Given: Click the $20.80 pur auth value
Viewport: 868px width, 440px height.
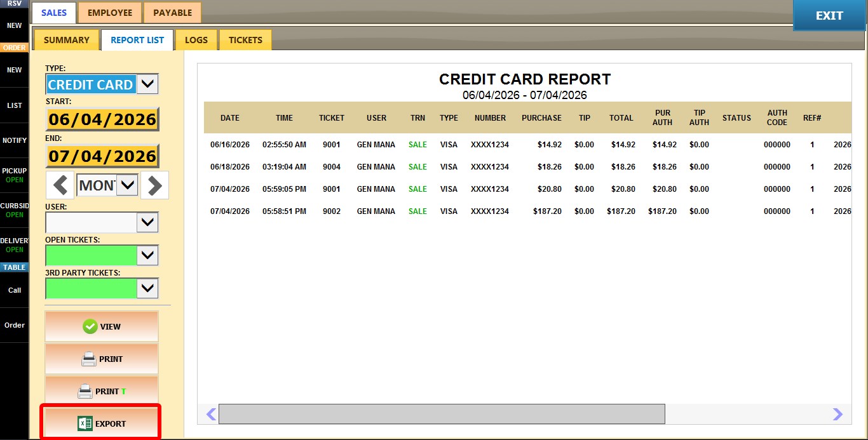Looking at the screenshot, I should point(664,189).
